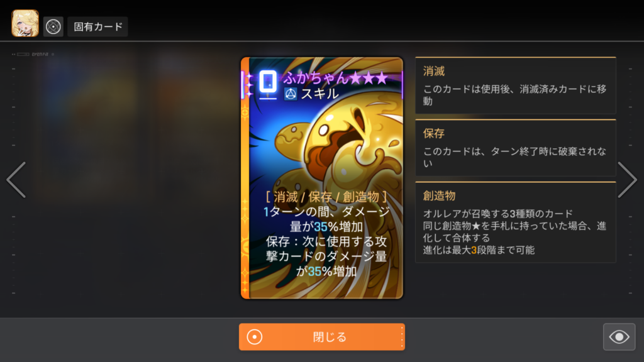644x362 pixels.
Task: Click the circle icon on the 閉じる button
Action: tap(255, 337)
